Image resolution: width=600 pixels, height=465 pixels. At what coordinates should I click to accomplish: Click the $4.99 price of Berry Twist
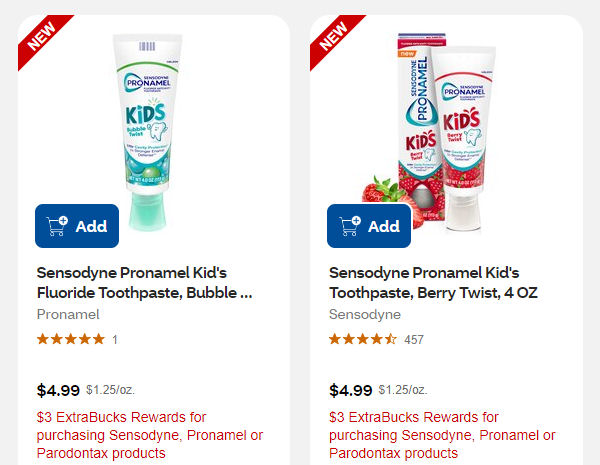pos(350,390)
